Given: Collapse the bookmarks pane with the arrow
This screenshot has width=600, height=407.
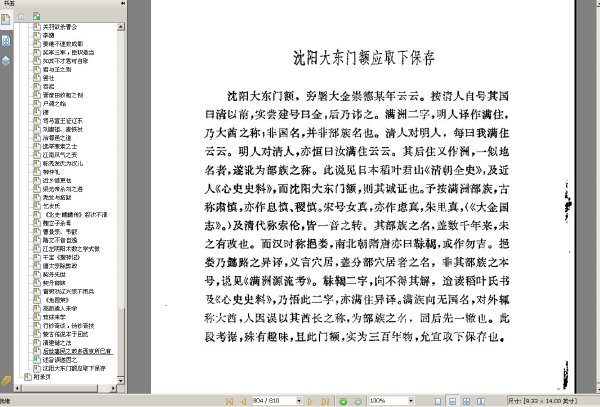Looking at the screenshot, I should coord(123,3).
